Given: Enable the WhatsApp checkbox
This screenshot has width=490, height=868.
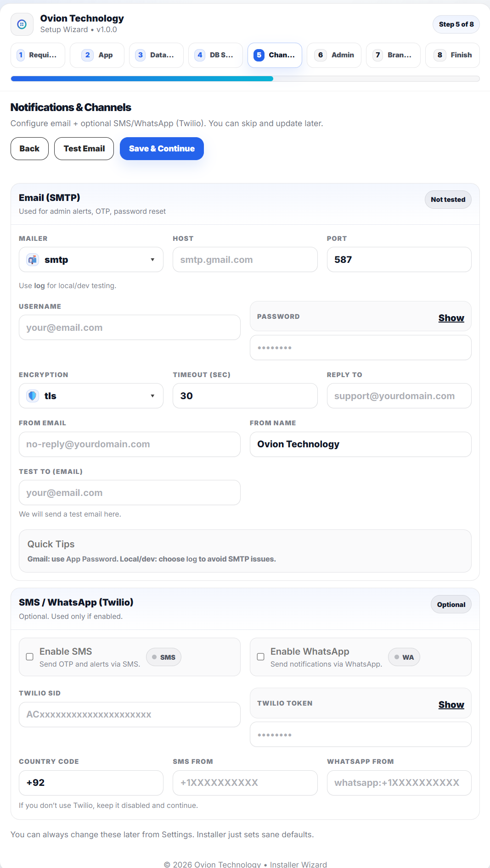Looking at the screenshot, I should tap(260, 657).
